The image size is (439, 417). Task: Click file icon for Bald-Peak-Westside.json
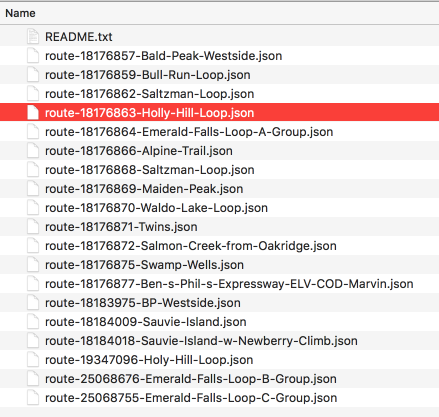pyautogui.click(x=33, y=55)
